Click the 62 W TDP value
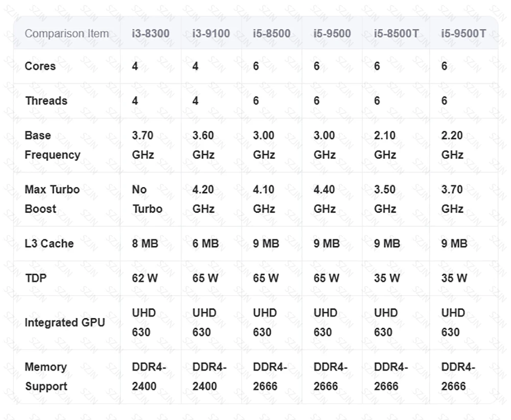 [x=146, y=278]
